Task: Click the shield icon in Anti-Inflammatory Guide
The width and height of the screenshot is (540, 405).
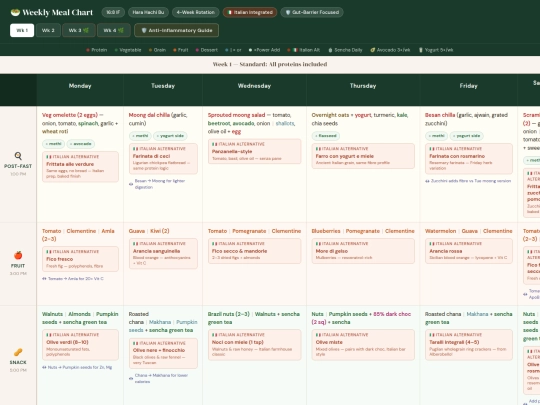Action: coord(144,30)
